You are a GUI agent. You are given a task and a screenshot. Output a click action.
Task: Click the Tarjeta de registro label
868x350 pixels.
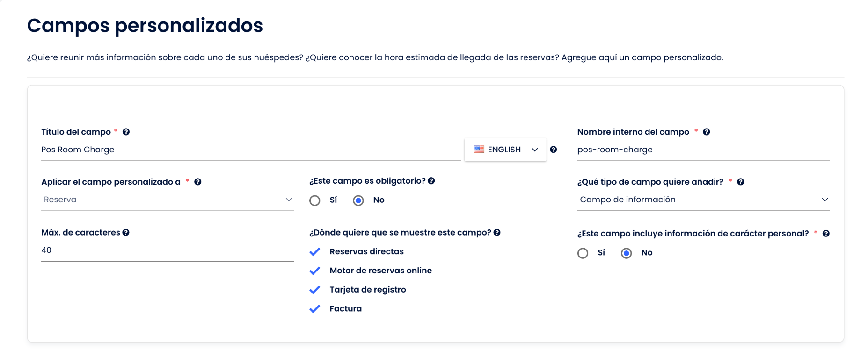(x=368, y=290)
